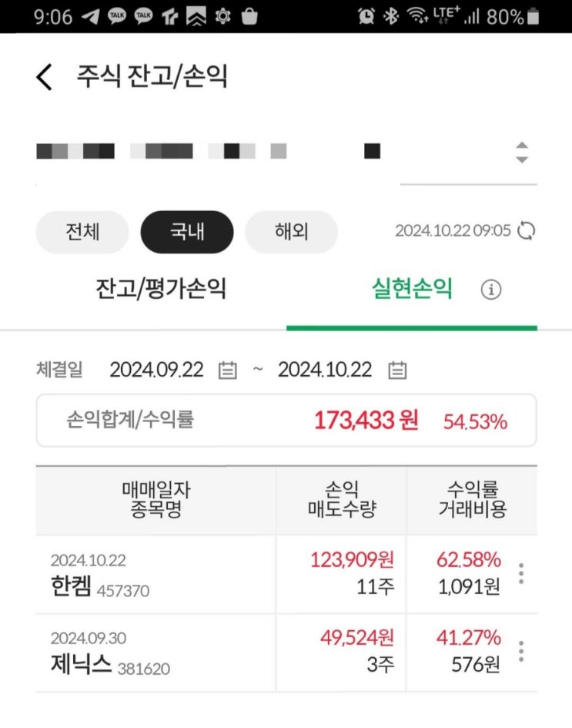Select the 전체 filter
This screenshot has width=572, height=728.
[x=82, y=232]
